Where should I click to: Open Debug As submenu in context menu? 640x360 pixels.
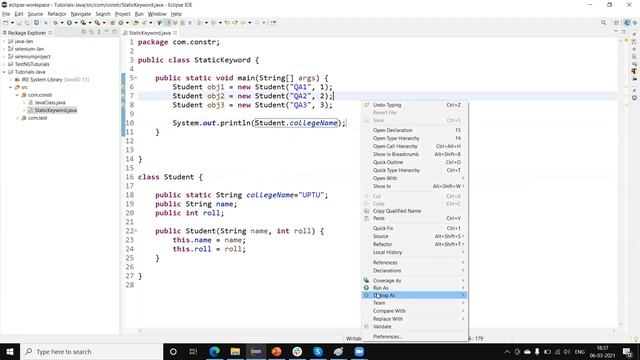[x=415, y=295]
